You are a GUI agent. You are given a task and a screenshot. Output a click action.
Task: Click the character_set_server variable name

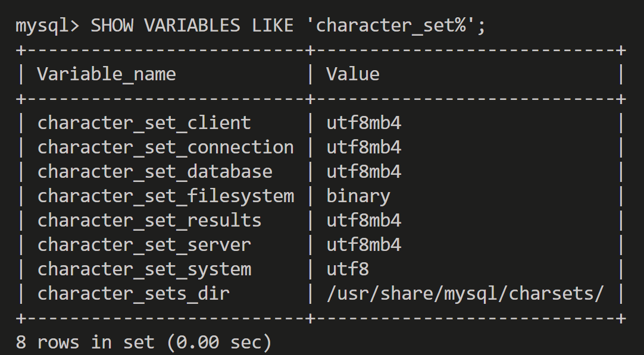(x=144, y=245)
